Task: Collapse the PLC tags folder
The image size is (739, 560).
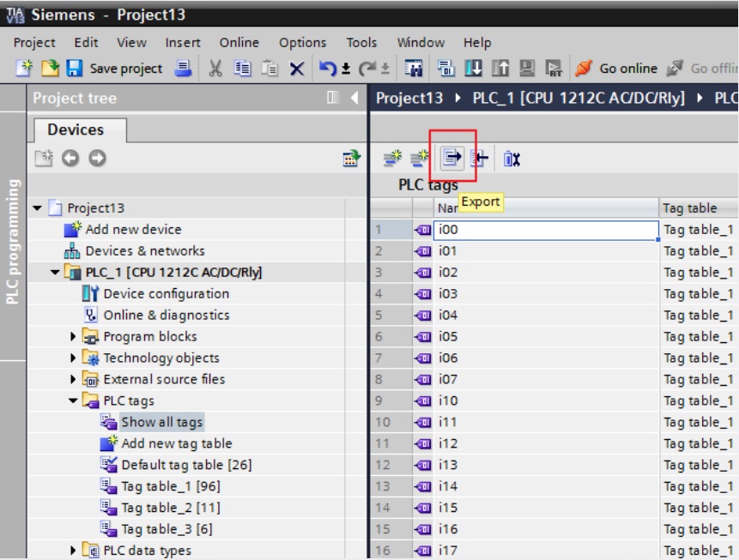Action: pos(73,400)
